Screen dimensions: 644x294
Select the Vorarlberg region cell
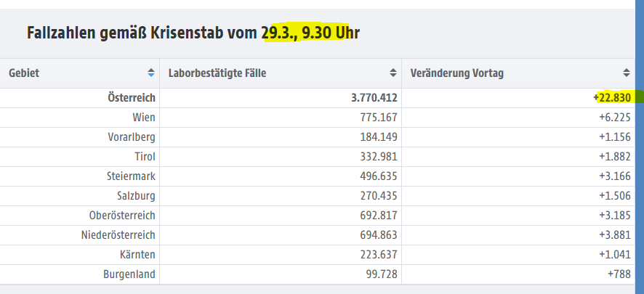pyautogui.click(x=132, y=136)
